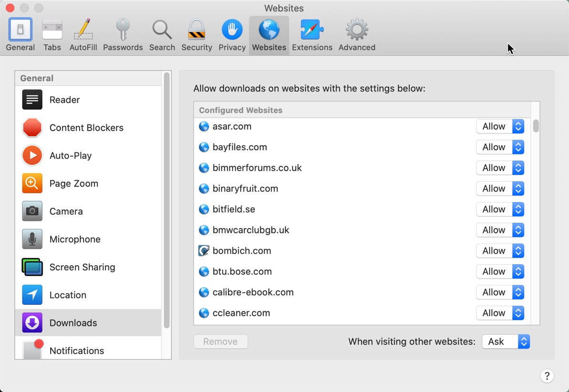The width and height of the screenshot is (569, 392).
Task: Open the Allow dropdown for ccleaner.com
Action: tap(500, 312)
